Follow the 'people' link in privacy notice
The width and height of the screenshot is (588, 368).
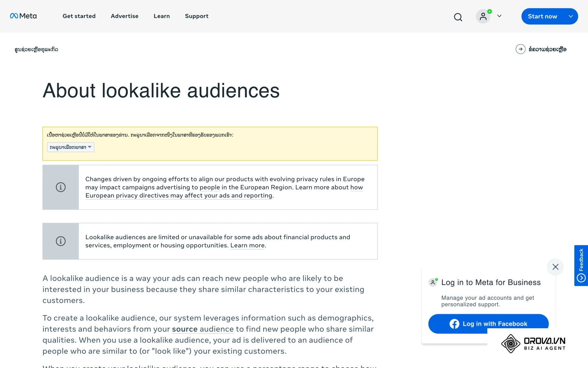(x=210, y=187)
